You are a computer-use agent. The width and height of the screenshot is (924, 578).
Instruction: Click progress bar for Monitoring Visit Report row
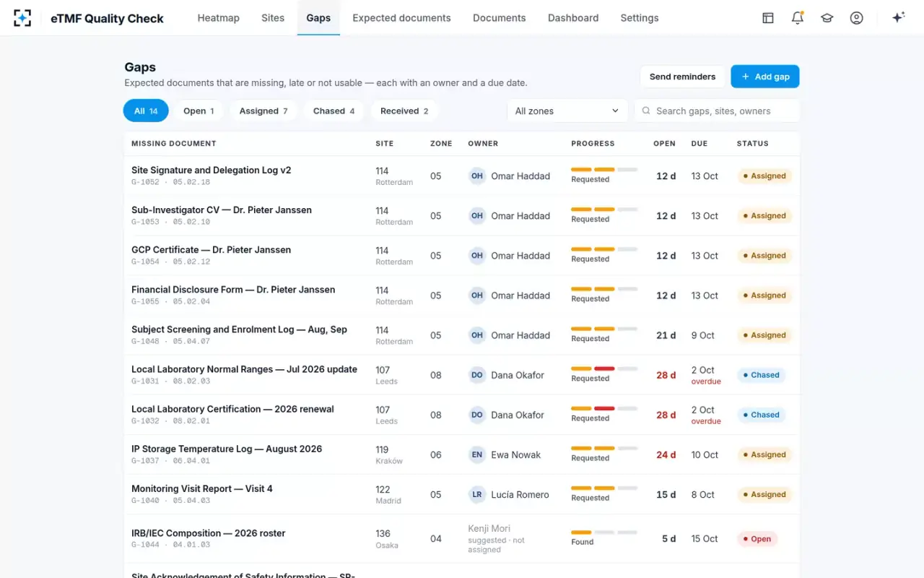(x=604, y=488)
